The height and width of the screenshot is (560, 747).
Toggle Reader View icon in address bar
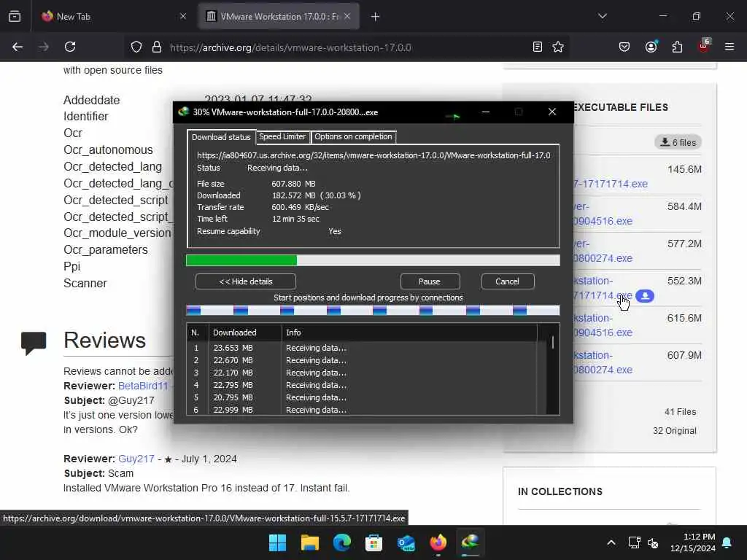coord(538,47)
